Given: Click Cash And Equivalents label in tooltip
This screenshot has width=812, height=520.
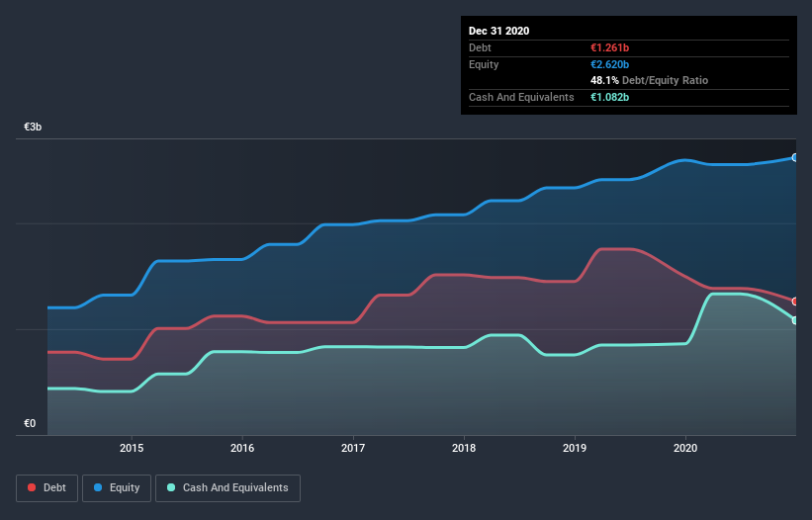Looking at the screenshot, I should tap(521, 97).
